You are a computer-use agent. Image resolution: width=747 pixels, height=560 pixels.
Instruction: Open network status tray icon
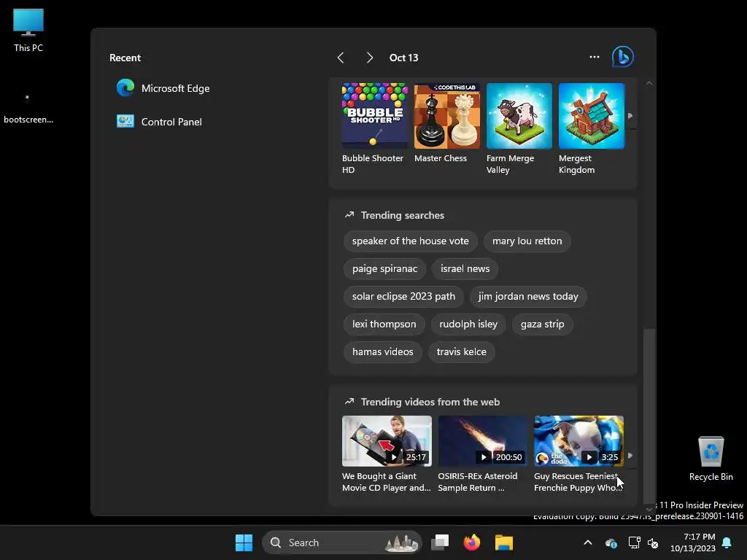(x=634, y=542)
